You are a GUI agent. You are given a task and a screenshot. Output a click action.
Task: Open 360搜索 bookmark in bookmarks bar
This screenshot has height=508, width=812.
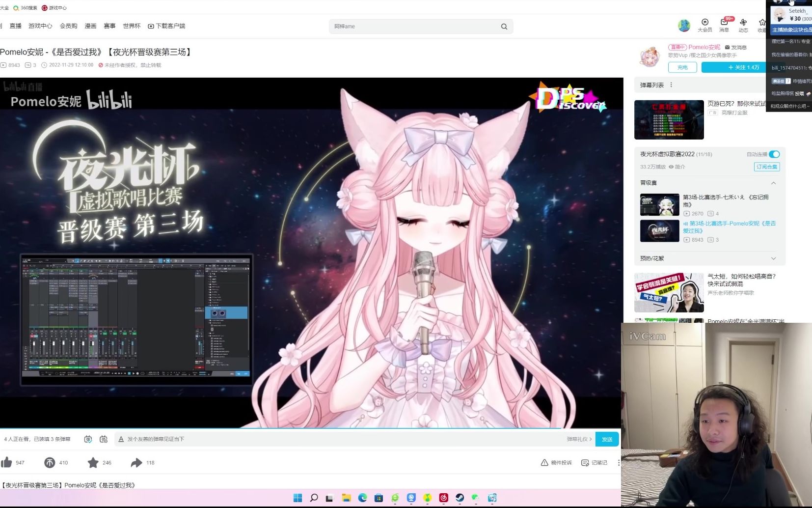[25, 8]
